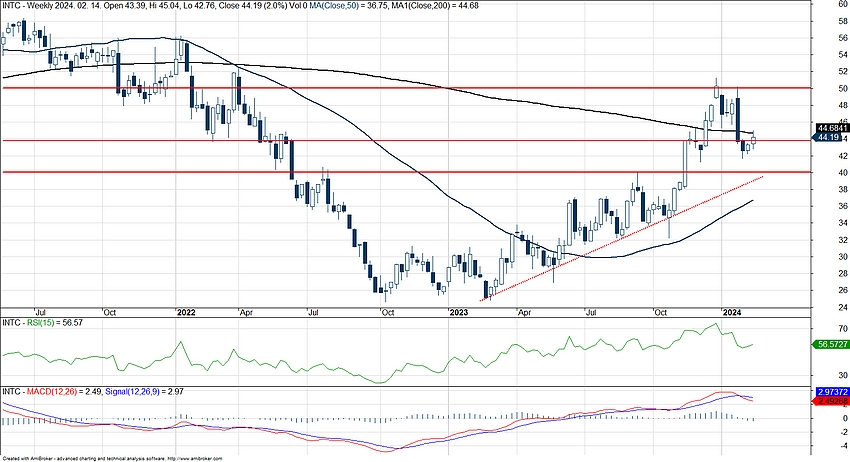Click the 'INTC - Weekly 2024. 02. 14' title text

point(49,5)
